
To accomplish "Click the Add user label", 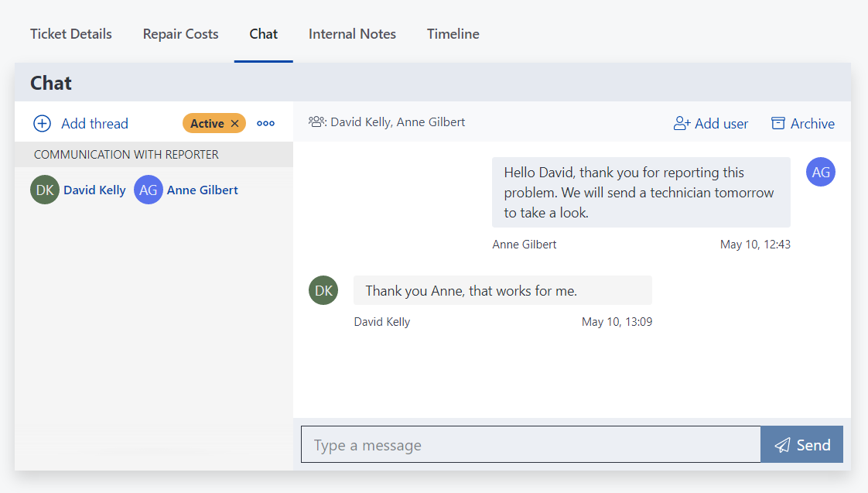I will click(x=721, y=124).
